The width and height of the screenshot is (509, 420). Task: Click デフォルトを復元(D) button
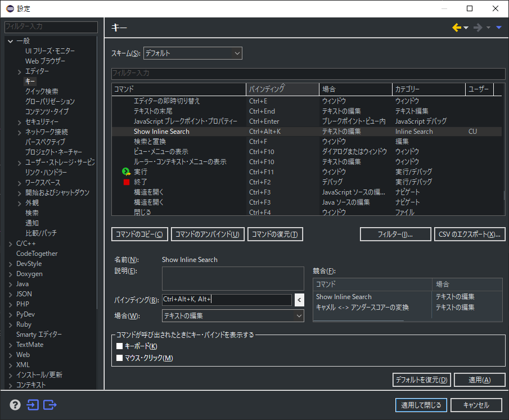click(422, 380)
